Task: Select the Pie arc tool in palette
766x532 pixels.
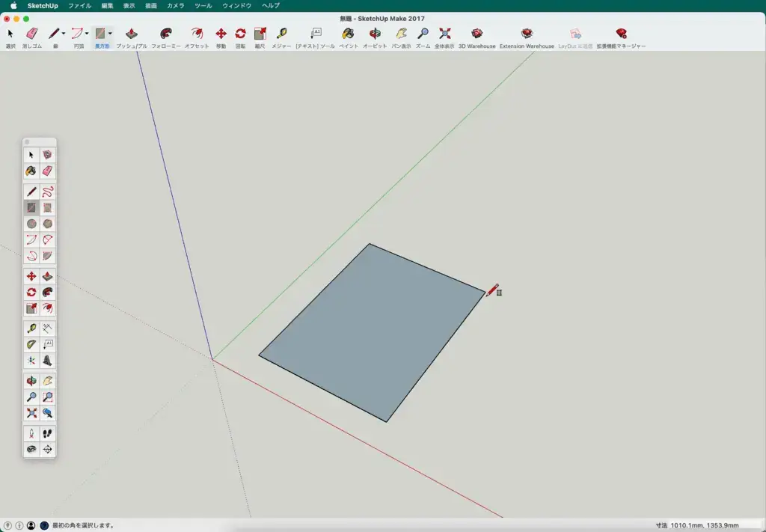Action: pyautogui.click(x=47, y=256)
